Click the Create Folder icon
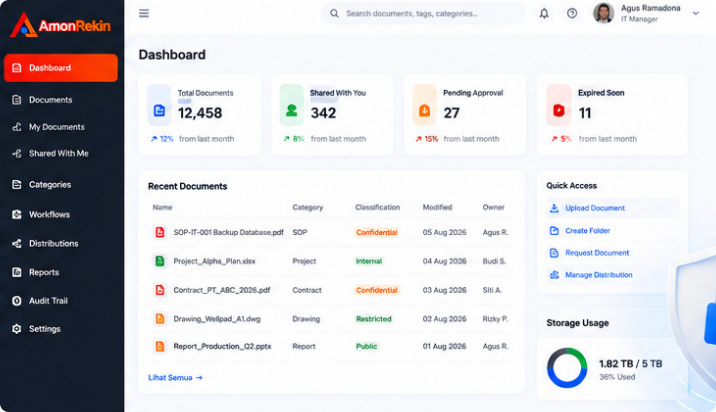 tap(554, 231)
